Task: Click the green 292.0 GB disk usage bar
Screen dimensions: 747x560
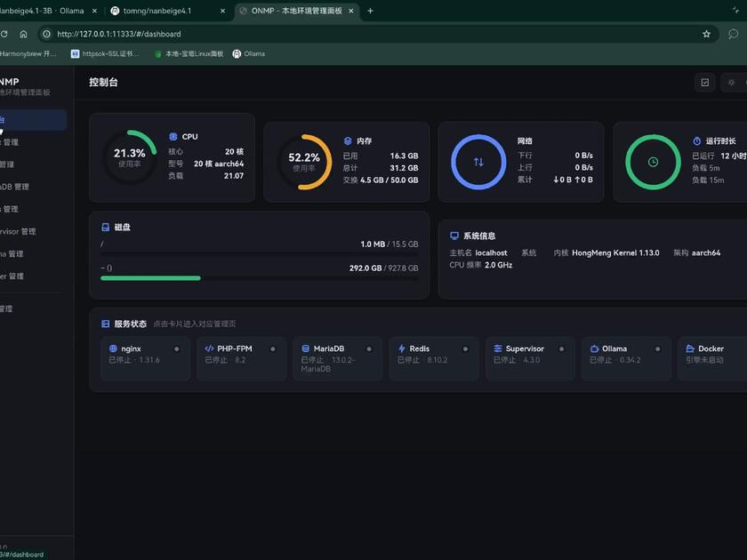Action: pos(150,278)
